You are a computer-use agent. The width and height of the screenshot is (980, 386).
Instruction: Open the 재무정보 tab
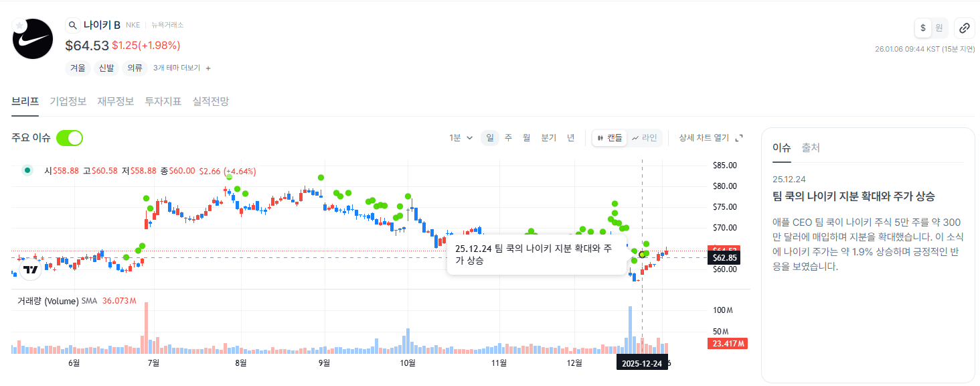point(115,101)
